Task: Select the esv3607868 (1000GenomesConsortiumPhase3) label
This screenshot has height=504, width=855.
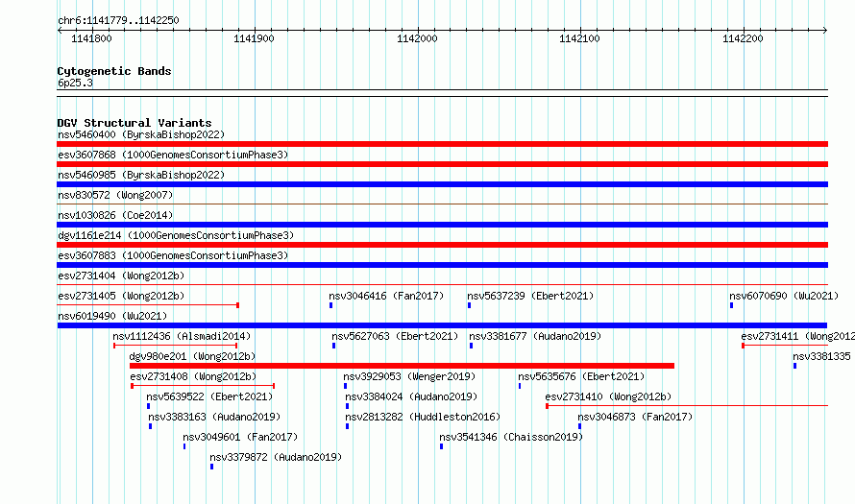Action: point(173,155)
